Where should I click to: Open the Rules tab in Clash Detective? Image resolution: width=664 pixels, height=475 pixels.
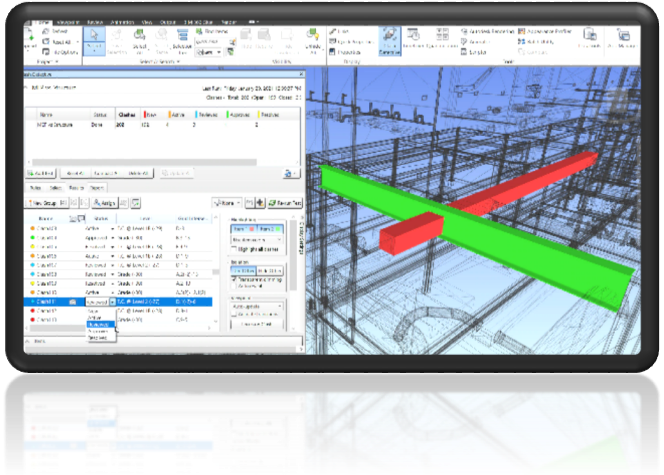pyautogui.click(x=36, y=188)
